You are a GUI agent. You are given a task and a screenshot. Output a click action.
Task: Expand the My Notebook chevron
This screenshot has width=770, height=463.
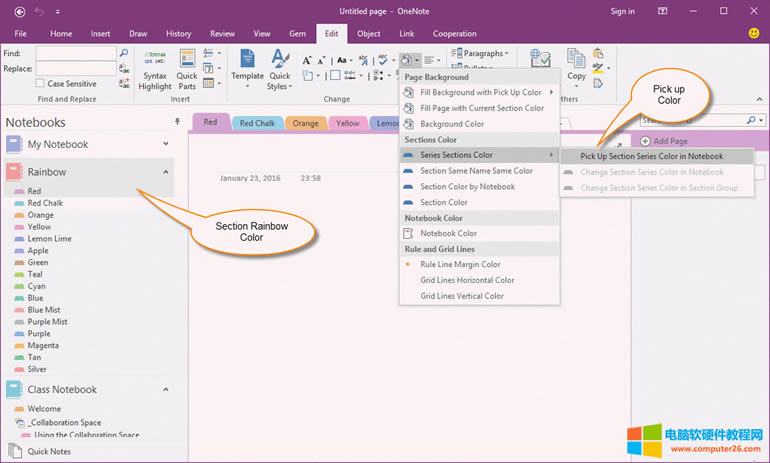point(165,144)
